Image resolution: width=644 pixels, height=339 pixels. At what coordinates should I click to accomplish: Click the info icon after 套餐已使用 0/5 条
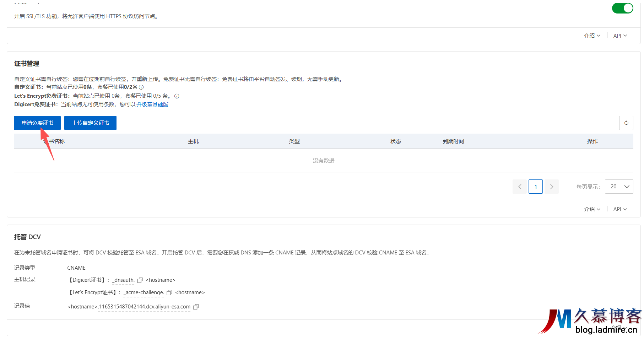click(x=177, y=96)
